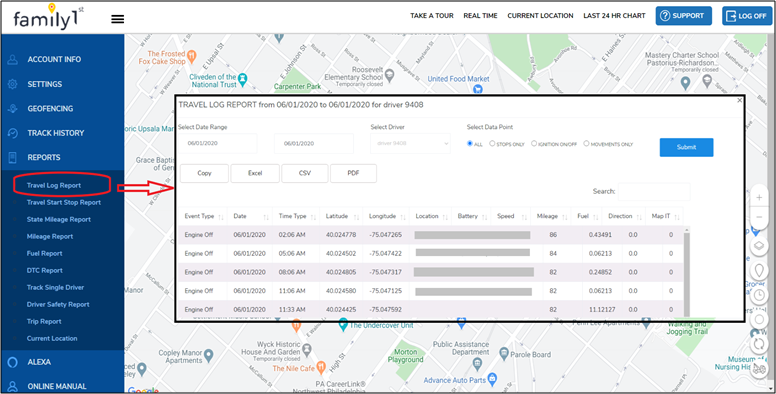The image size is (776, 394).
Task: Click the Alexa ring icon
Action: tap(12, 362)
